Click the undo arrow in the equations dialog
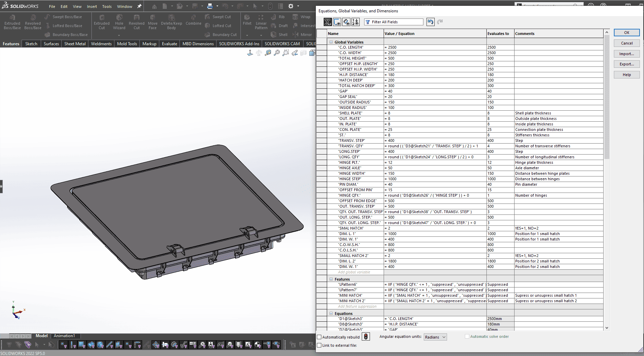The image size is (644, 356). tap(430, 22)
